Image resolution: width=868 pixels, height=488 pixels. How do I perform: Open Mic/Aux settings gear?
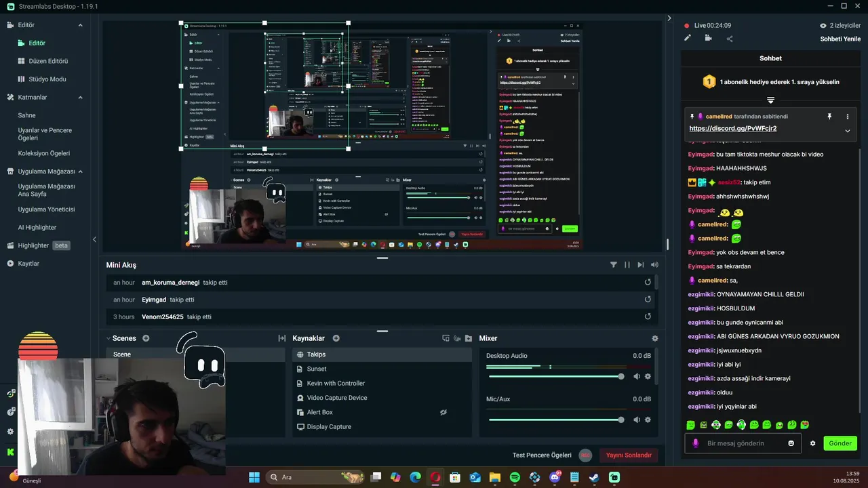(x=648, y=420)
